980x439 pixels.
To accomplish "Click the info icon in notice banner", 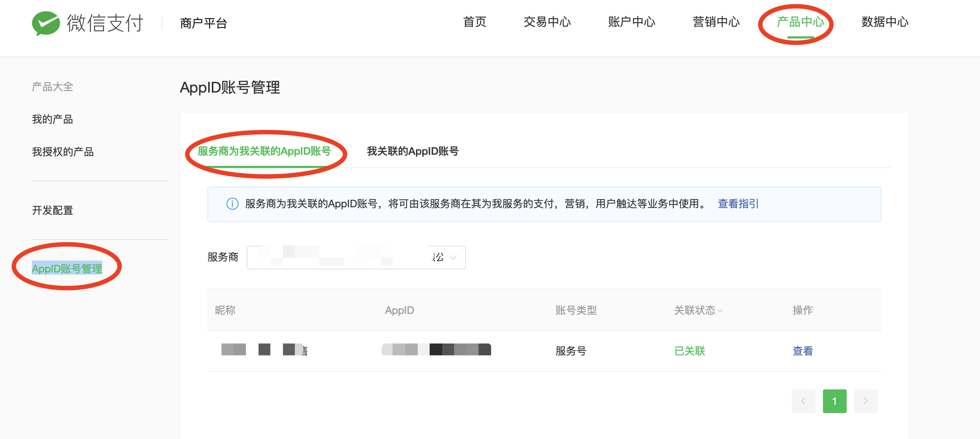I will [x=232, y=204].
